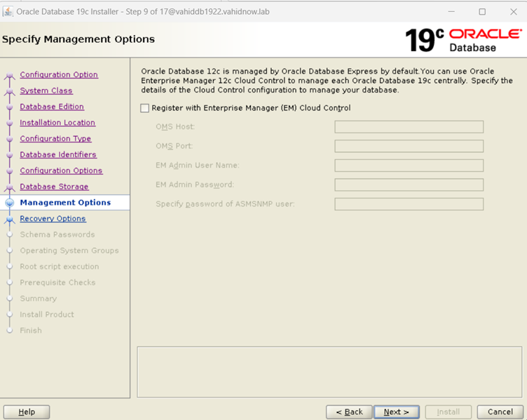
Task: Click the Recovery Options step bullet icon
Action: [x=10, y=219]
